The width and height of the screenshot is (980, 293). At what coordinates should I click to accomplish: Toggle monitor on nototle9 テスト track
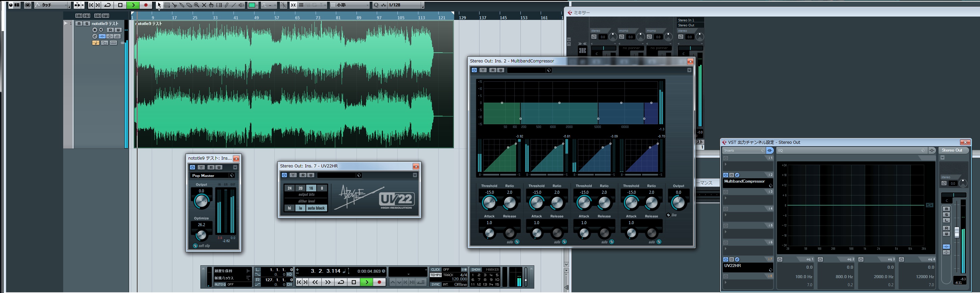click(x=101, y=30)
